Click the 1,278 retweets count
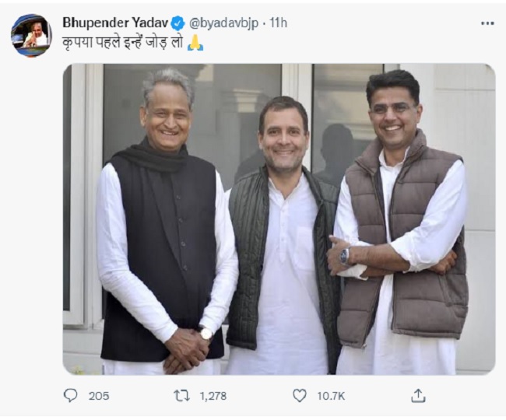This screenshot has height=420, width=506. [x=212, y=395]
